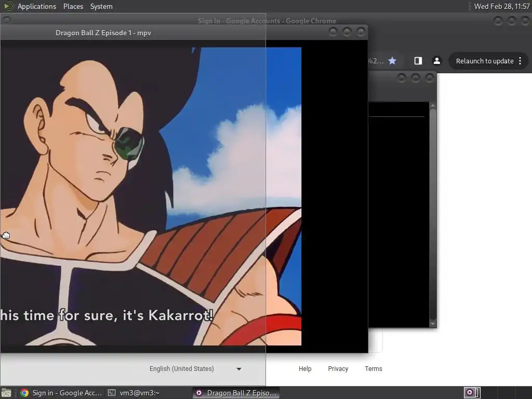This screenshot has height=399, width=532.
Task: Click Relaunch to update in Chrome
Action: (x=485, y=61)
